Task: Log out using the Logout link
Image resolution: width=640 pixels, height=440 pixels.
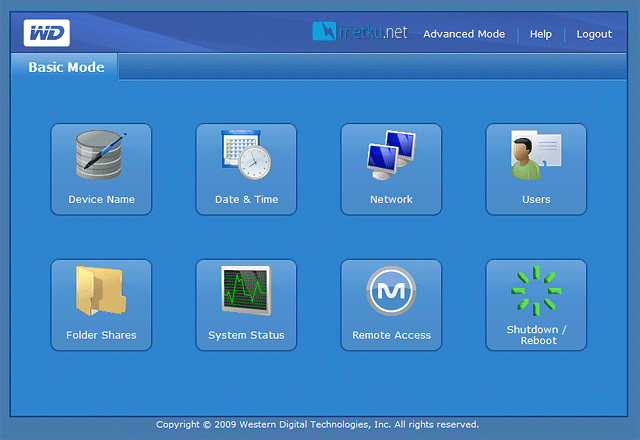Action: click(x=594, y=34)
